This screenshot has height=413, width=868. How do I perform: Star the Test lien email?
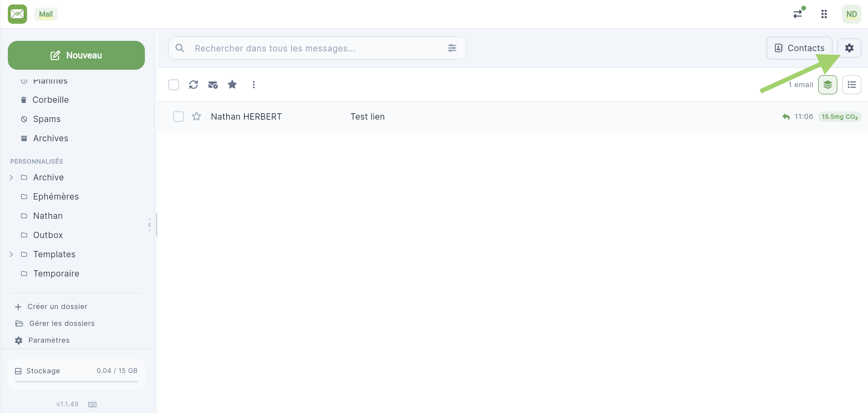[x=197, y=117]
